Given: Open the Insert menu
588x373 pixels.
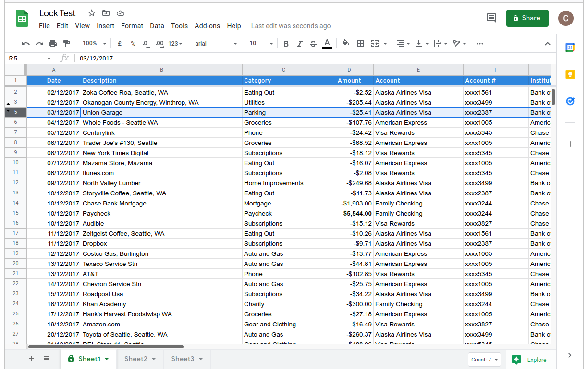Looking at the screenshot, I should point(106,26).
